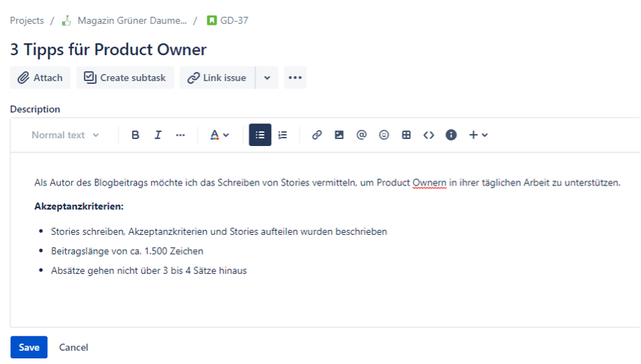The height and width of the screenshot is (364, 641).
Task: Open the text color picker
Action: (220, 135)
